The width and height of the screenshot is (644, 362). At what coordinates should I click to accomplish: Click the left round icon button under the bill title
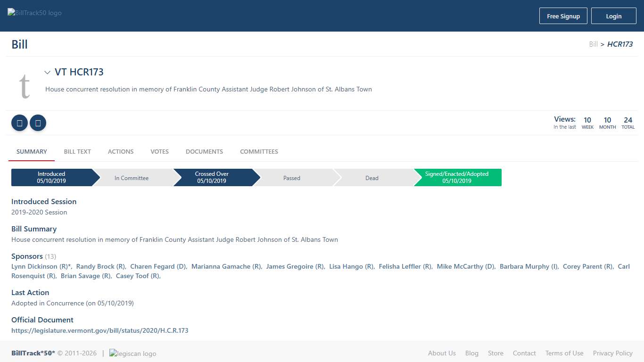pos(19,123)
